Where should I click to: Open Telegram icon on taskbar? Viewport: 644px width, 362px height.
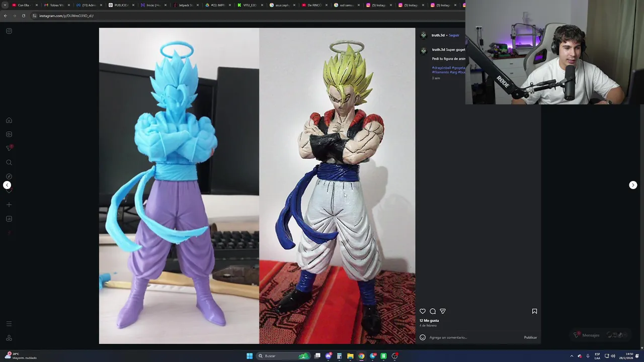click(x=372, y=356)
